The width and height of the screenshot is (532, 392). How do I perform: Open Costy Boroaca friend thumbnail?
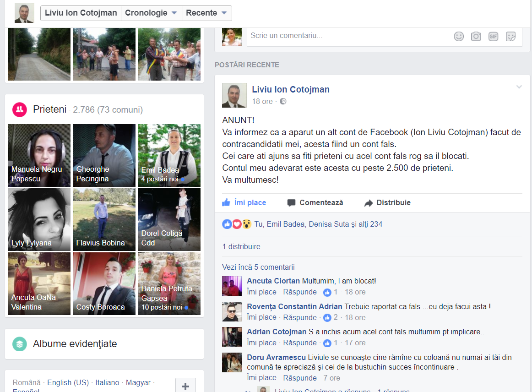(104, 284)
